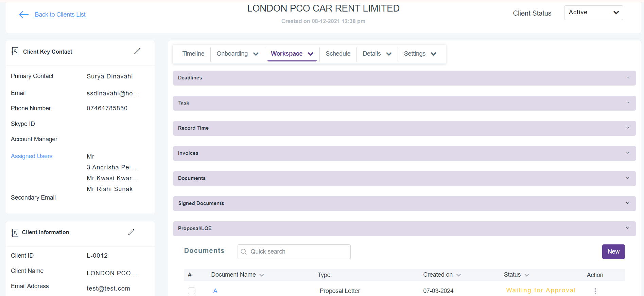Expand the Invoices section
Image resolution: width=644 pixels, height=296 pixels.
tap(404, 153)
